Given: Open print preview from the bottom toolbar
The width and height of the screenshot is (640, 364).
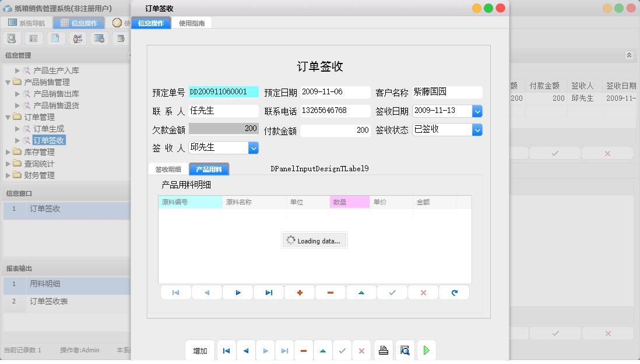Looking at the screenshot, I should 405,350.
